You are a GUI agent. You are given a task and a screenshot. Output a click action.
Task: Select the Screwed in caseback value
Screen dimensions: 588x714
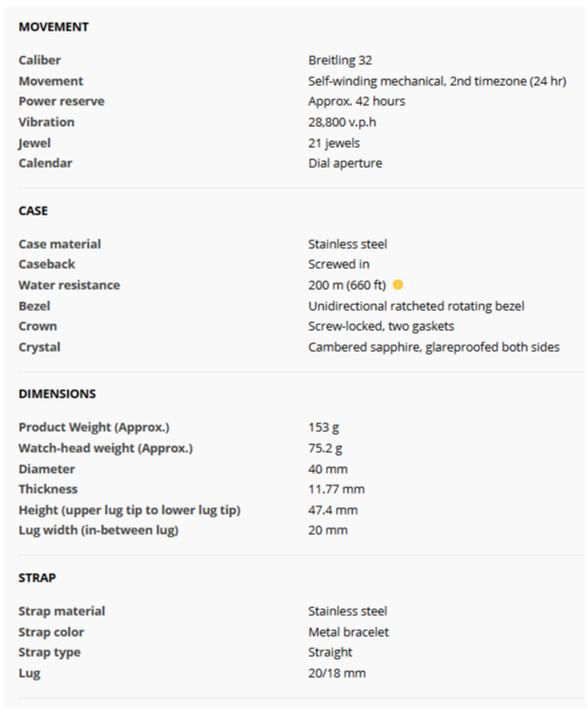[x=339, y=265]
